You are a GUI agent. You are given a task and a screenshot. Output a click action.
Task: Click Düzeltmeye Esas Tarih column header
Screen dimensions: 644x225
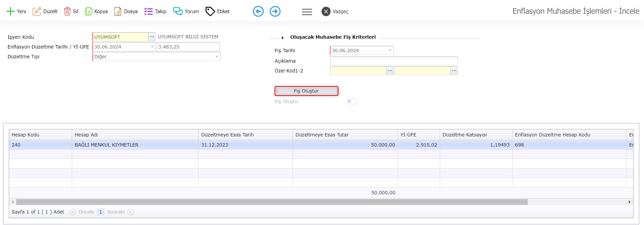245,135
